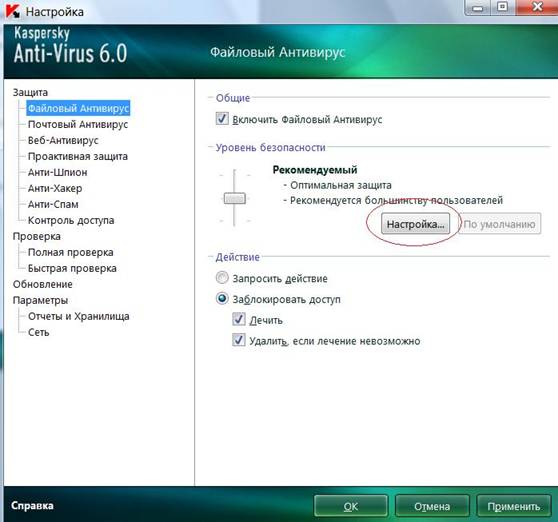Toggle the Лечить checkbox
The height and width of the screenshot is (522, 558).
(x=239, y=319)
